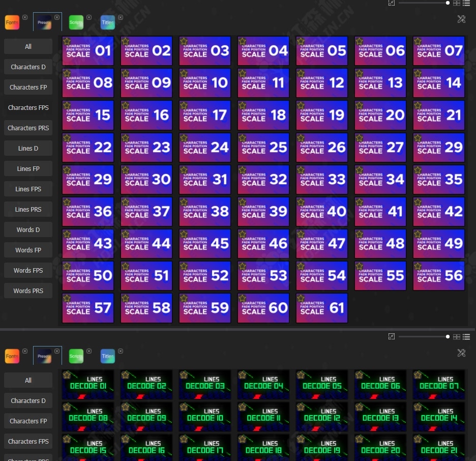Close the Presets tab in upper panel
This screenshot has width=476, height=461.
point(57,17)
